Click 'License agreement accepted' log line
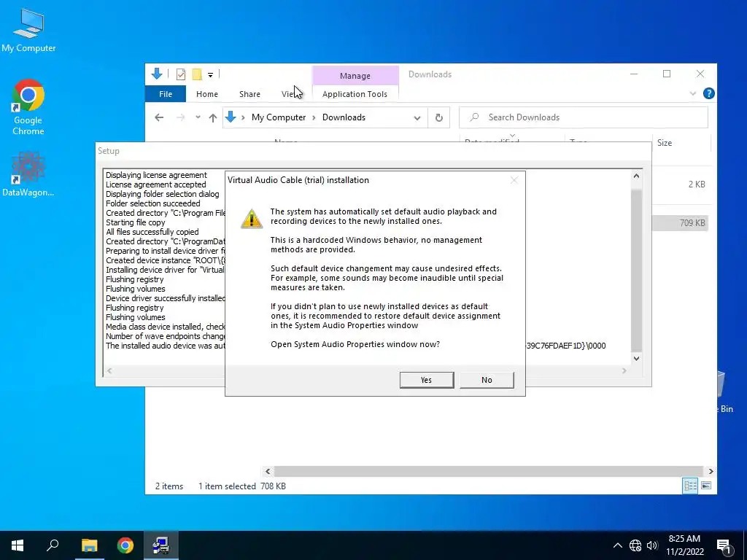 pos(156,184)
